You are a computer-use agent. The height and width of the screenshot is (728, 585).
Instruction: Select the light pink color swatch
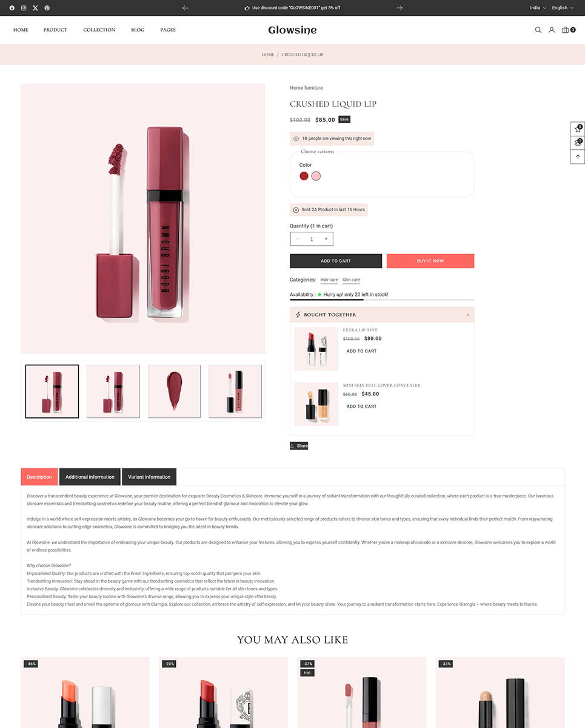coord(316,176)
